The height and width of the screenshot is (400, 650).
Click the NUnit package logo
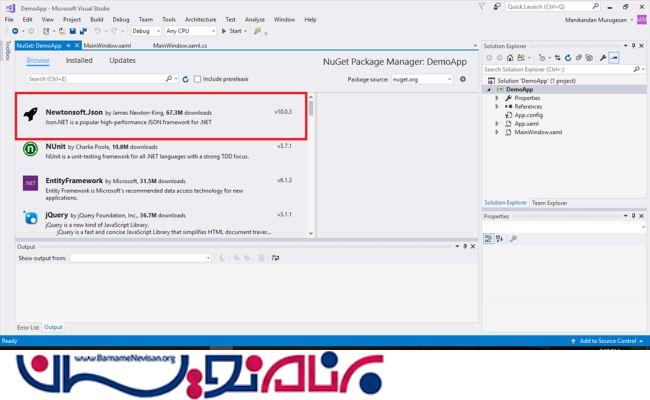click(x=30, y=149)
